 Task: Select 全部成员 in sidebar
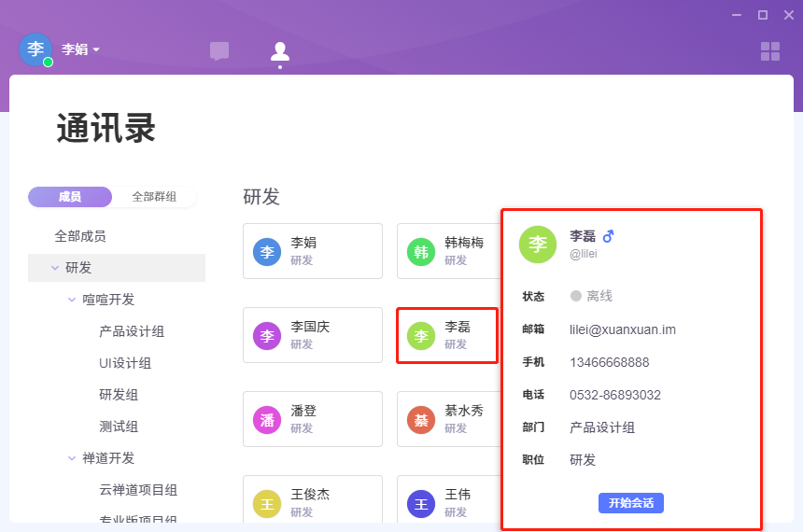click(80, 236)
